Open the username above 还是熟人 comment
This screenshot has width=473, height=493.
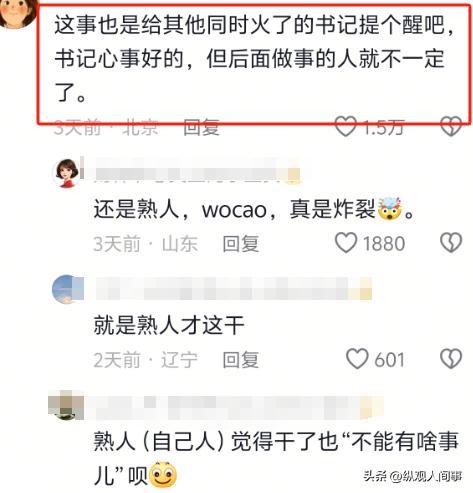tap(198, 173)
